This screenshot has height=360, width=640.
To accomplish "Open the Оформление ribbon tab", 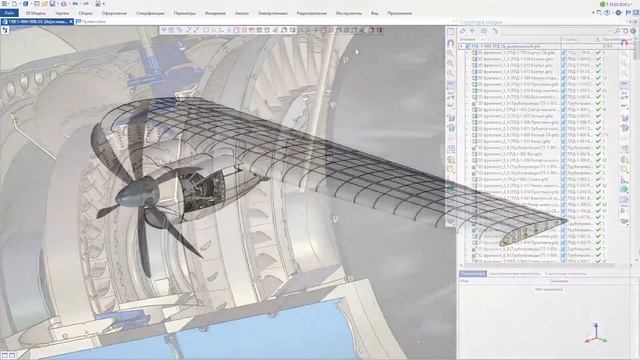I will pyautogui.click(x=114, y=13).
